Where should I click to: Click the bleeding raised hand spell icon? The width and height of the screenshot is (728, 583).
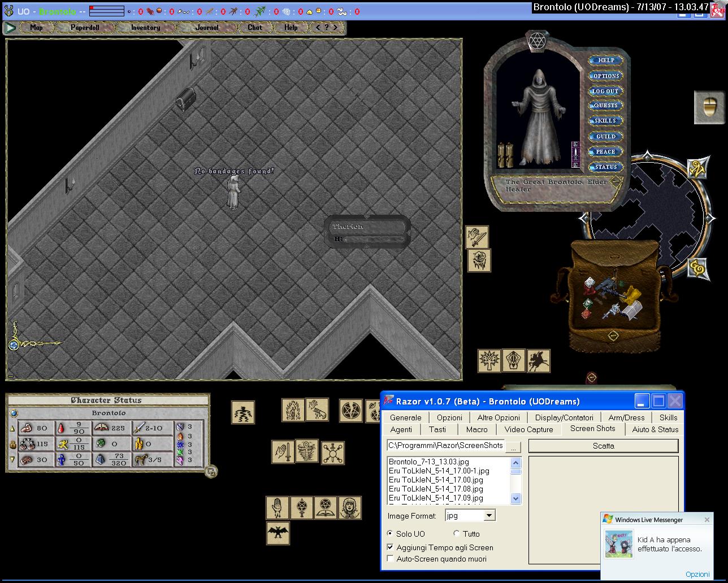click(278, 507)
